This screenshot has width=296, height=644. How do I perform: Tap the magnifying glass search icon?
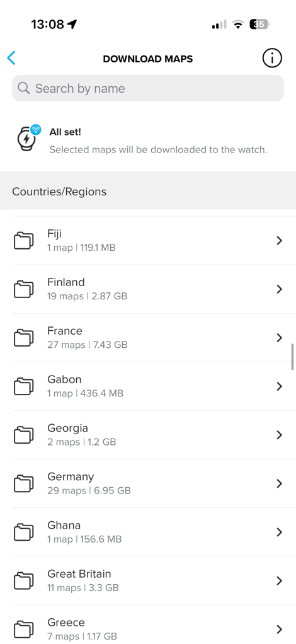[x=24, y=88]
